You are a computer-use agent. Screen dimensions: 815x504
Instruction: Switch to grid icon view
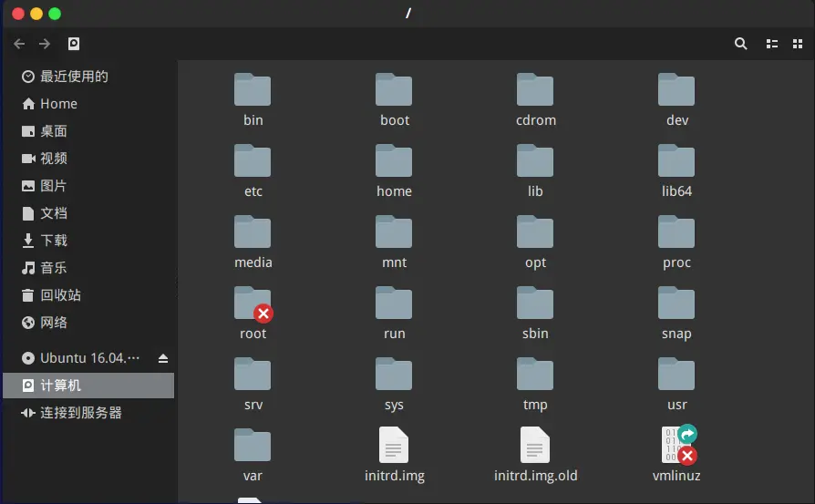pos(798,44)
